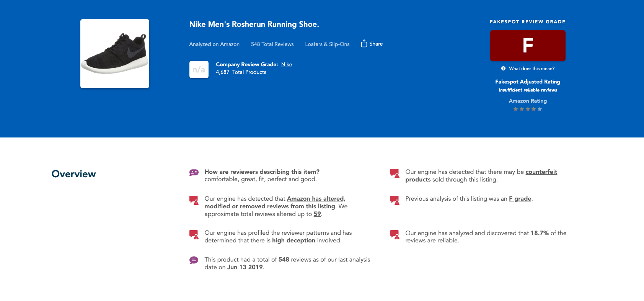This screenshot has width=644, height=301.
Task: Click 'high deception' text
Action: pyautogui.click(x=293, y=240)
